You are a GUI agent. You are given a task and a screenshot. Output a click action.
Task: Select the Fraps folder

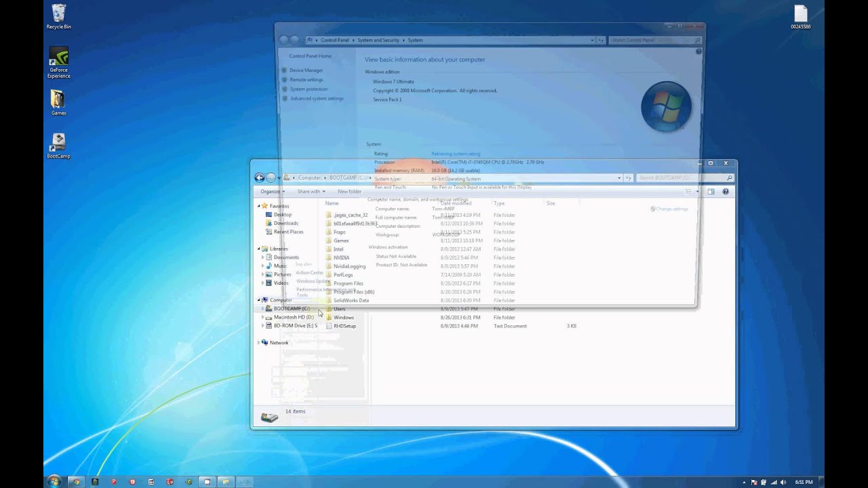pos(339,232)
